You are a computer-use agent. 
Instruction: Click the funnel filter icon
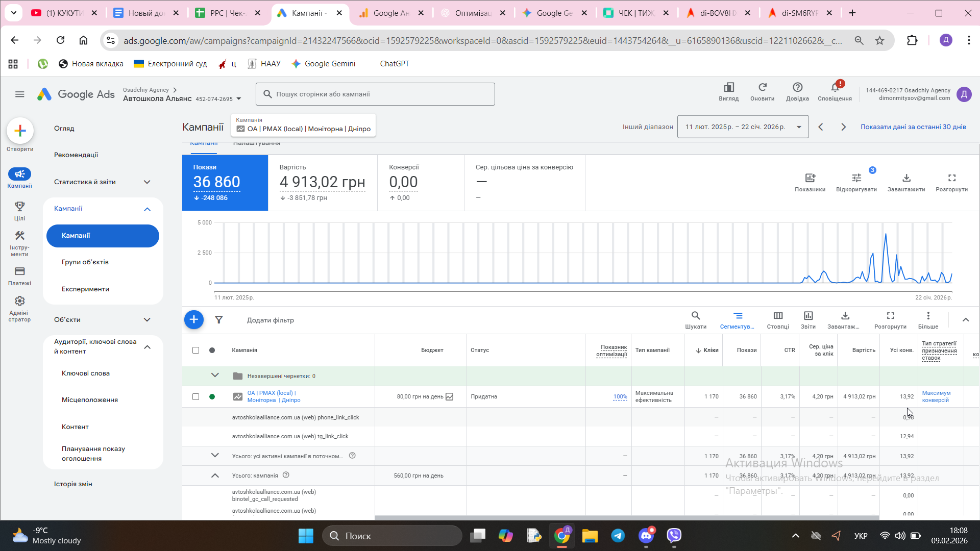tap(219, 320)
